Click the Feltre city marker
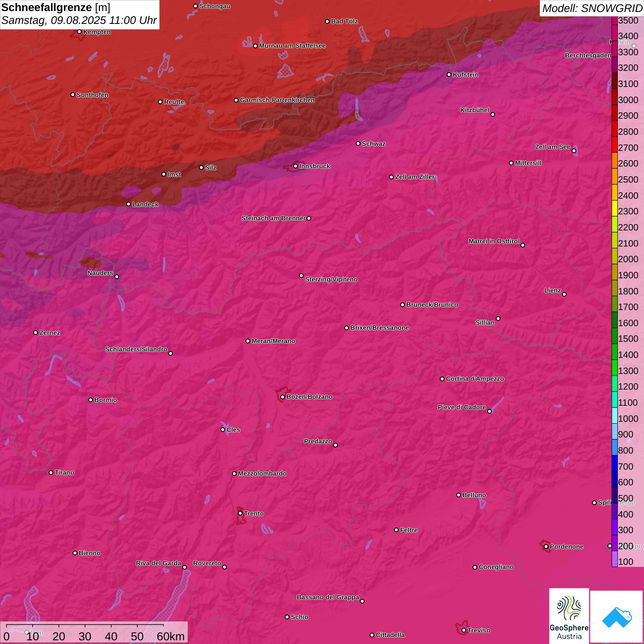 pos(396,530)
